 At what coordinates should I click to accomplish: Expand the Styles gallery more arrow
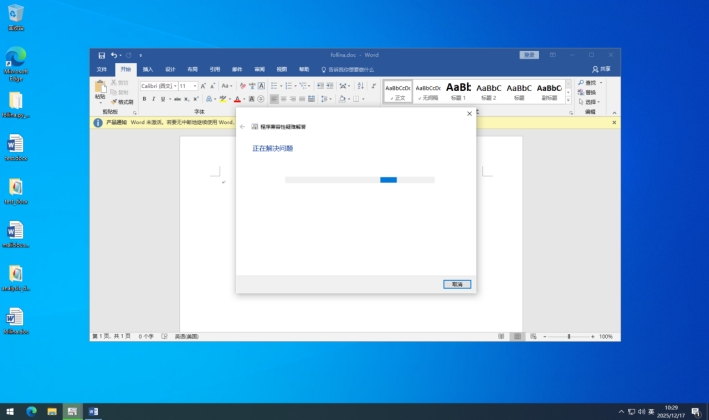coord(568,101)
